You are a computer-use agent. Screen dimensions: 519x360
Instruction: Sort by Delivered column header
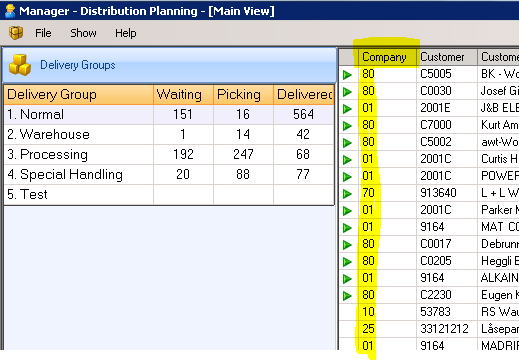(304, 94)
